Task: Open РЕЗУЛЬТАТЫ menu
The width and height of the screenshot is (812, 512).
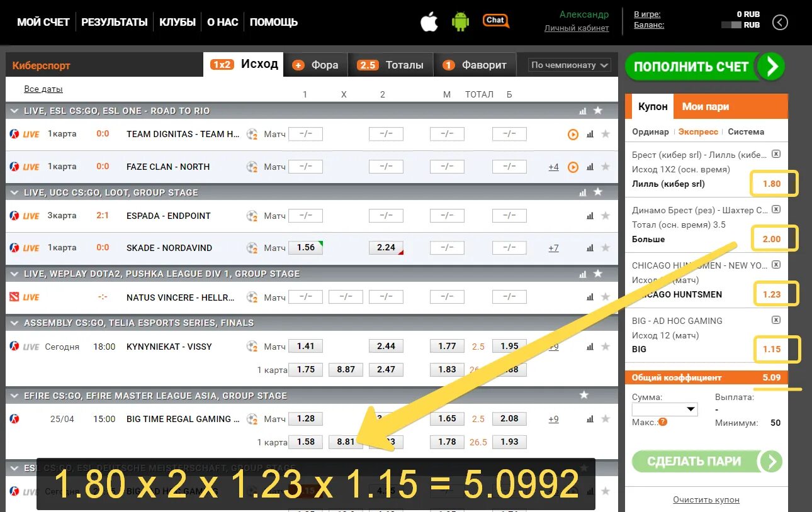Action: pos(115,22)
